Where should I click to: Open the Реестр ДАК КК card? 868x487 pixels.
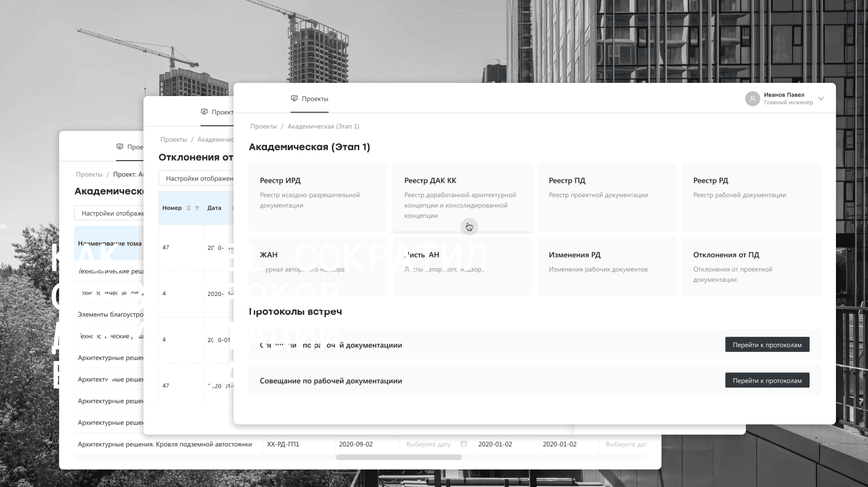click(x=462, y=197)
